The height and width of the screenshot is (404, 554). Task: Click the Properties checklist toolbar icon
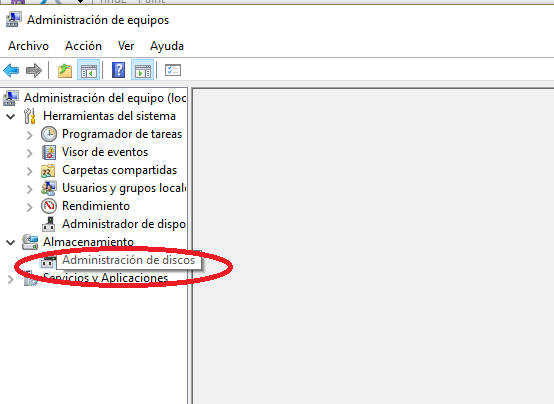click(173, 70)
